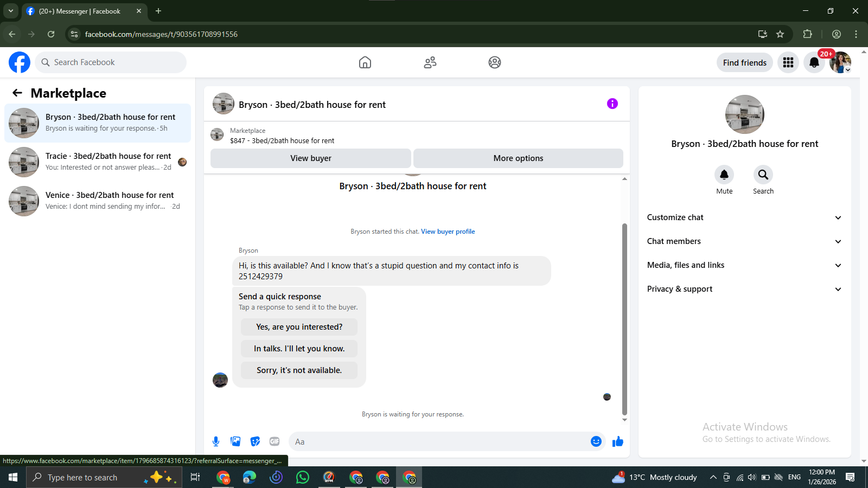
Task: Go to the Home feed icon
Action: pyautogui.click(x=365, y=62)
